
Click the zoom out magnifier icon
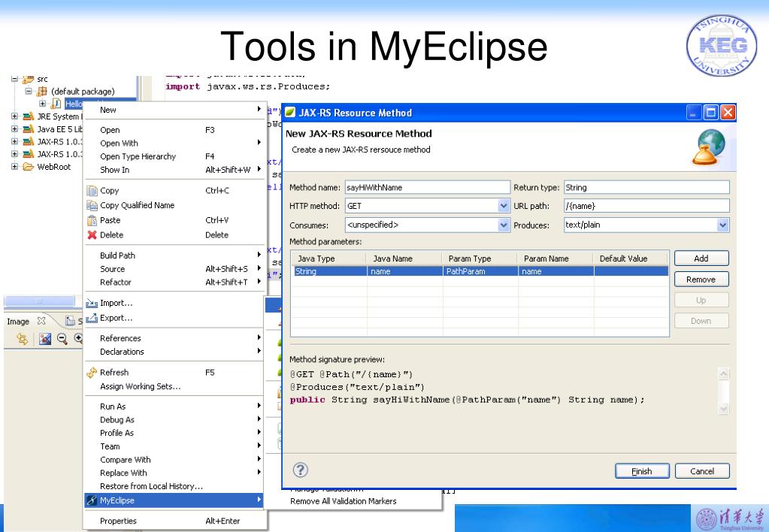[62, 340]
